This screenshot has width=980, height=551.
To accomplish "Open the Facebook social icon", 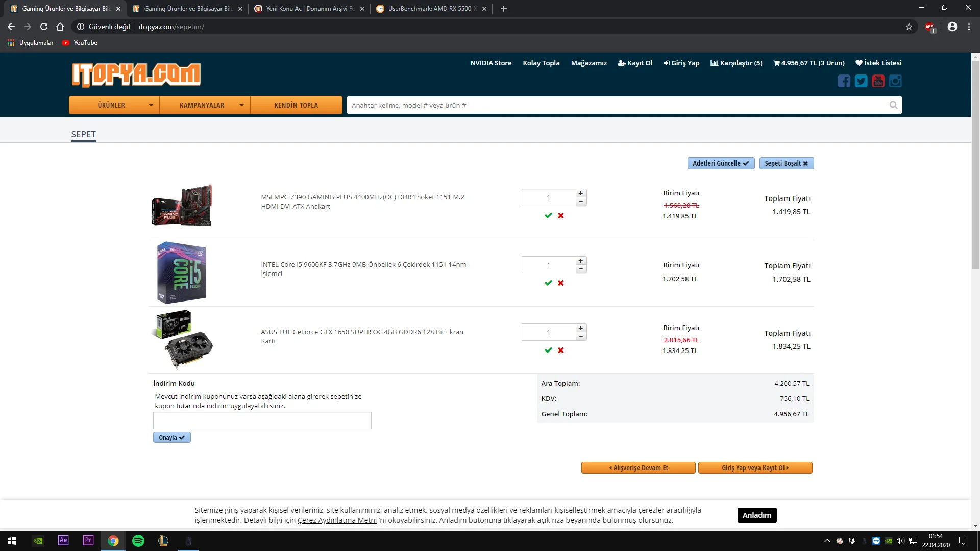I will 844,81.
